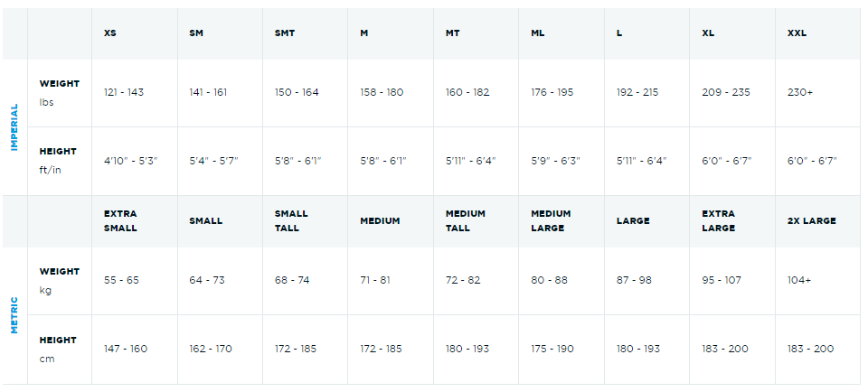This screenshot has width=868, height=392.
Task: Click the WEIGHT kg row label
Action: [59, 280]
